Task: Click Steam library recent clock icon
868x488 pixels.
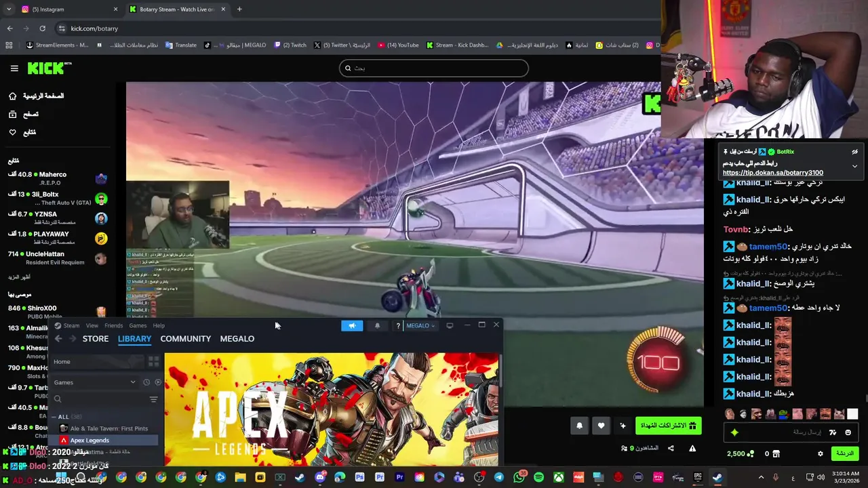Action: tap(146, 382)
